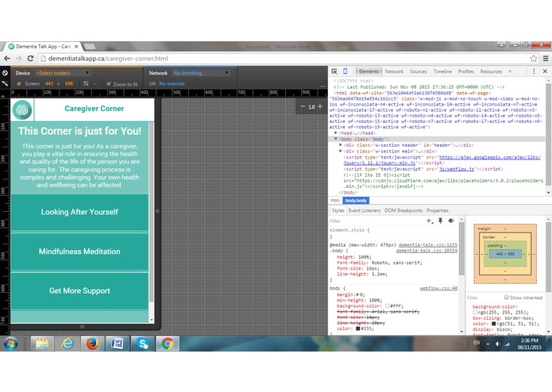Show more DevTools tabs with double chevron
Image resolution: width=552 pixels, height=392 pixels.
(x=509, y=71)
